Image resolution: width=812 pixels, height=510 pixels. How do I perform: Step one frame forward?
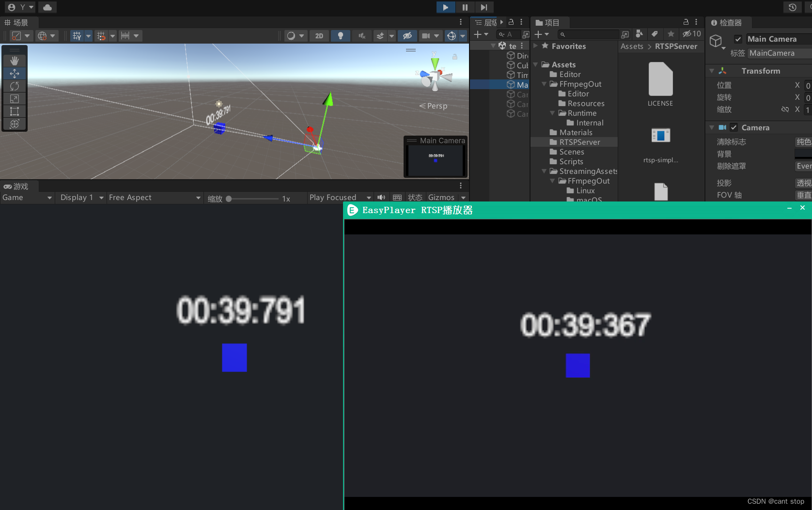click(x=483, y=7)
